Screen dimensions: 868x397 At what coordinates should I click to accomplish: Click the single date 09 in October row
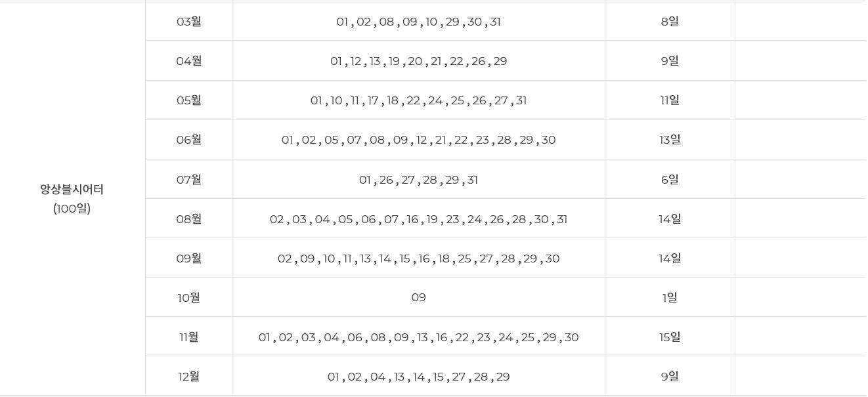click(418, 297)
